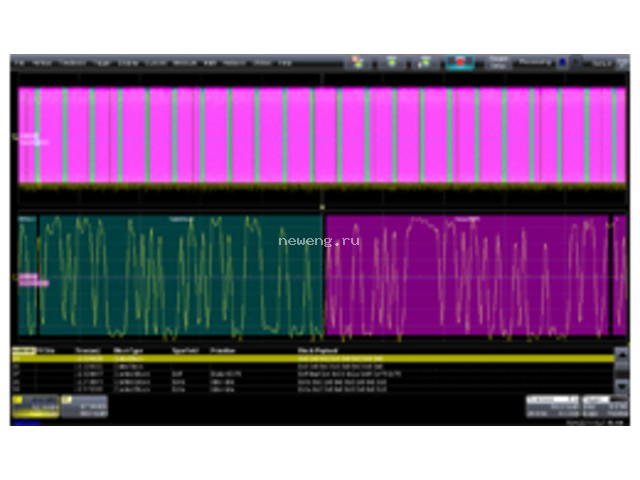Viewport: 640px width, 480px height.
Task: Click the small dark icon beside blue indicator
Action: [x=576, y=62]
